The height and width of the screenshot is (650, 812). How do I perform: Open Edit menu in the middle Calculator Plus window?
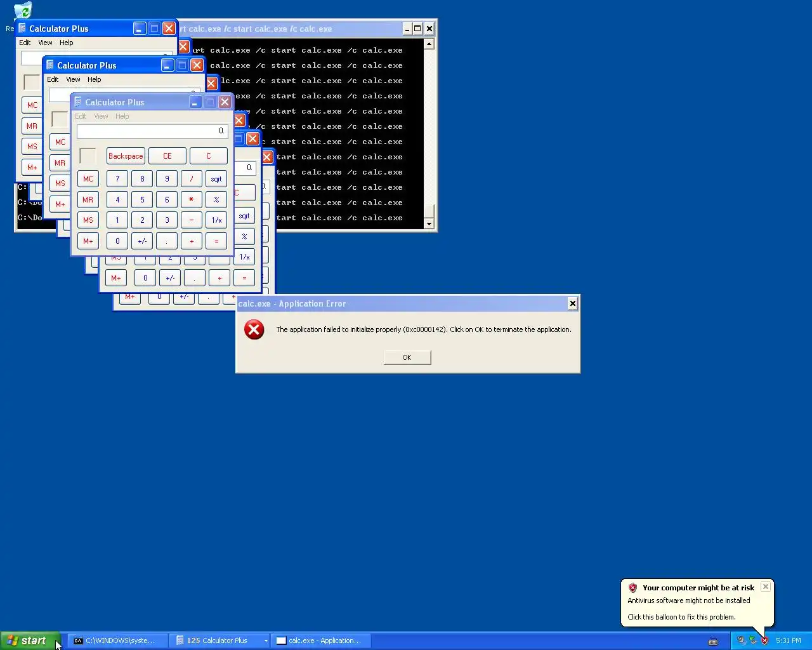click(53, 79)
